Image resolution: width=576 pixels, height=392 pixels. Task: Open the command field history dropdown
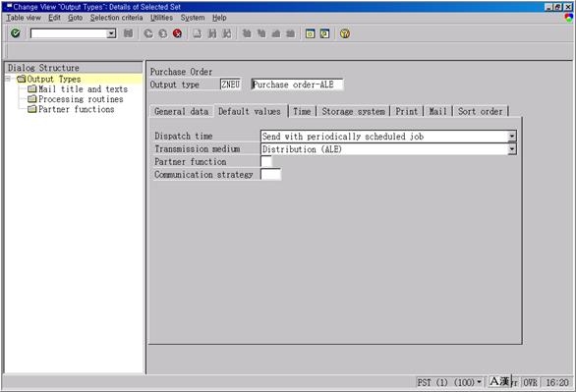pyautogui.click(x=111, y=33)
